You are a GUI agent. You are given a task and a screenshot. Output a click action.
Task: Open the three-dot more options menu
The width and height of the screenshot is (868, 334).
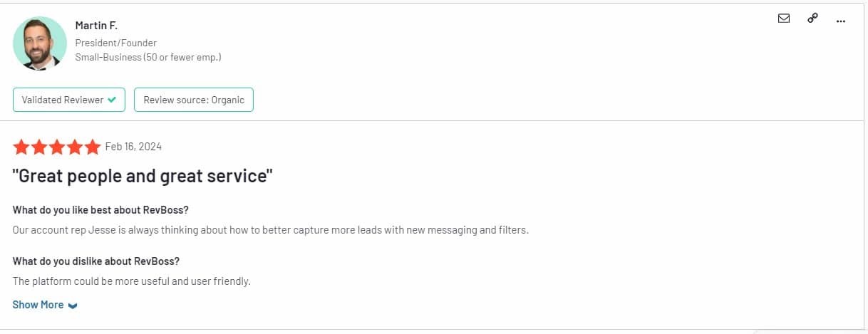tap(841, 20)
